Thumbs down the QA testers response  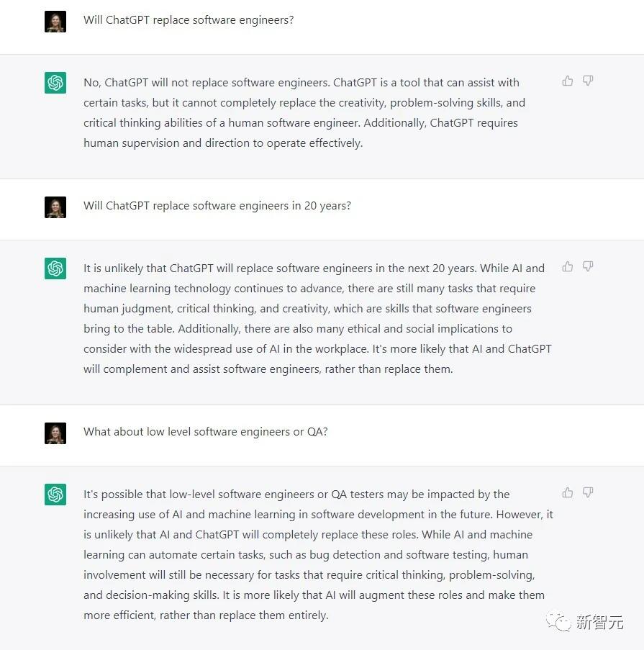point(588,493)
